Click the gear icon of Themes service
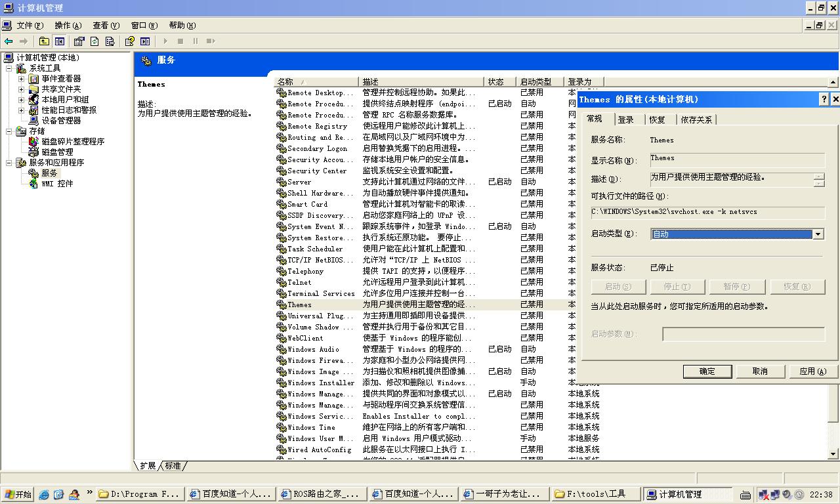Viewport: 840px width, 504px height. tap(282, 304)
